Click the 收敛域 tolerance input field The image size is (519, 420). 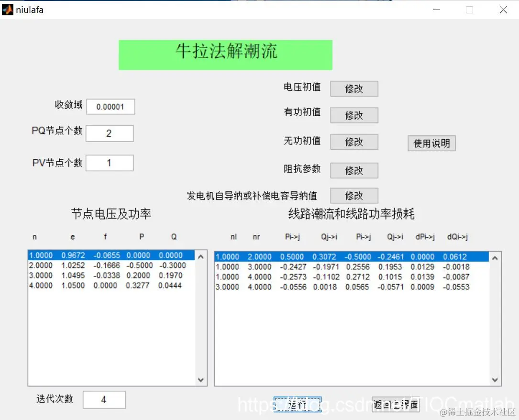pyautogui.click(x=110, y=106)
